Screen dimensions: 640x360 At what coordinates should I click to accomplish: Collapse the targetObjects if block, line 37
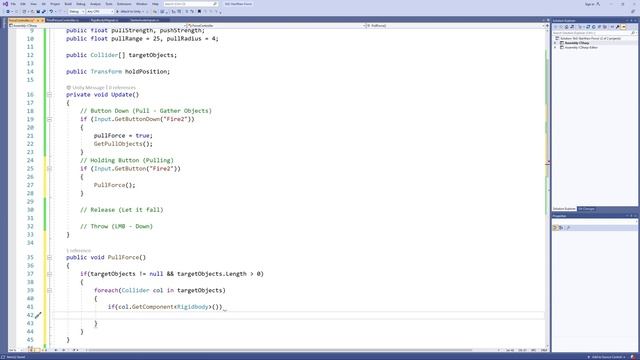coord(49,274)
